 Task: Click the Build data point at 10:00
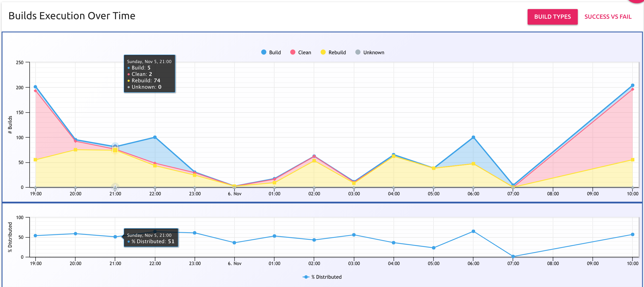coord(633,86)
